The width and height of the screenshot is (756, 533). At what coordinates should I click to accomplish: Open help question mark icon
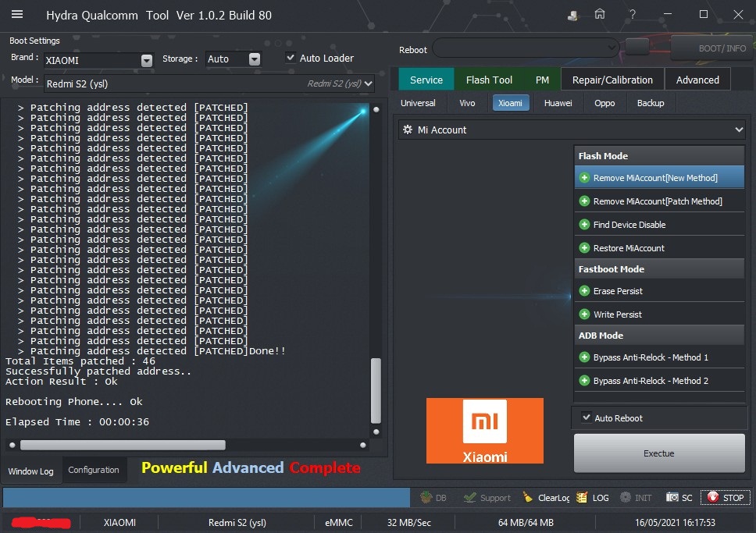pyautogui.click(x=632, y=15)
